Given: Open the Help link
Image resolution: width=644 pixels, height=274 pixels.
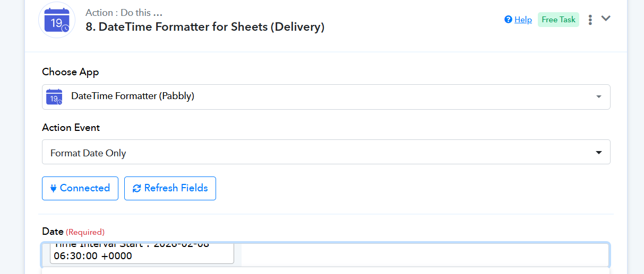Looking at the screenshot, I should (x=523, y=20).
